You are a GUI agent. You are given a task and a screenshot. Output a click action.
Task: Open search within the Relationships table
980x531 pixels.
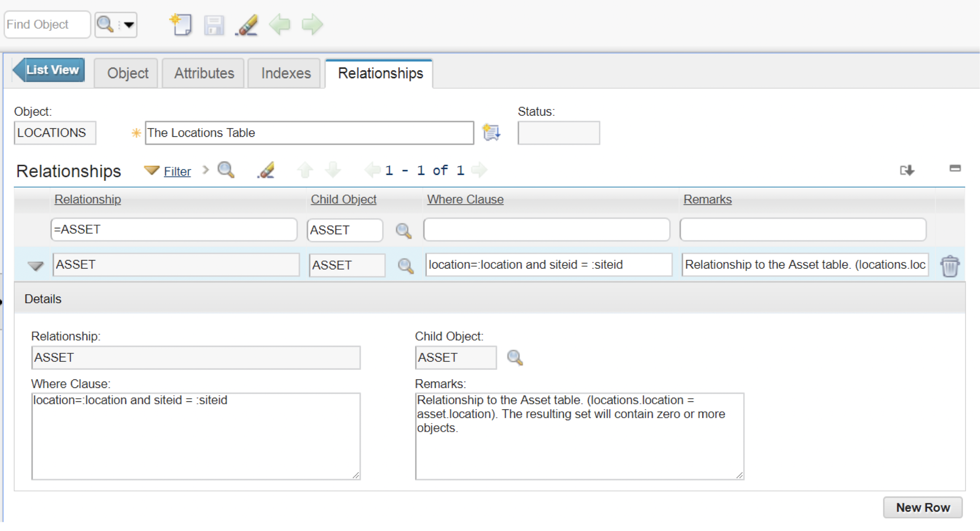pos(226,170)
